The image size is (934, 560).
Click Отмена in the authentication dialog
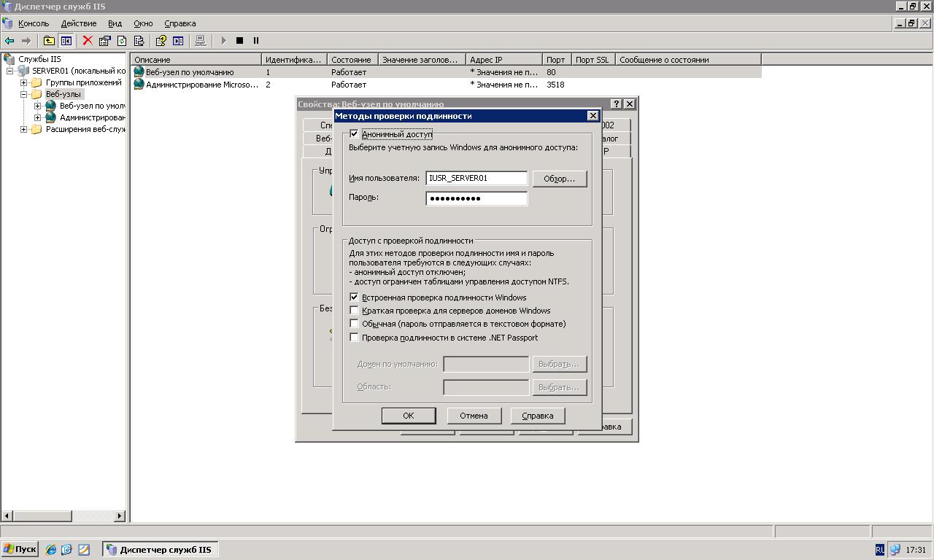pos(474,416)
